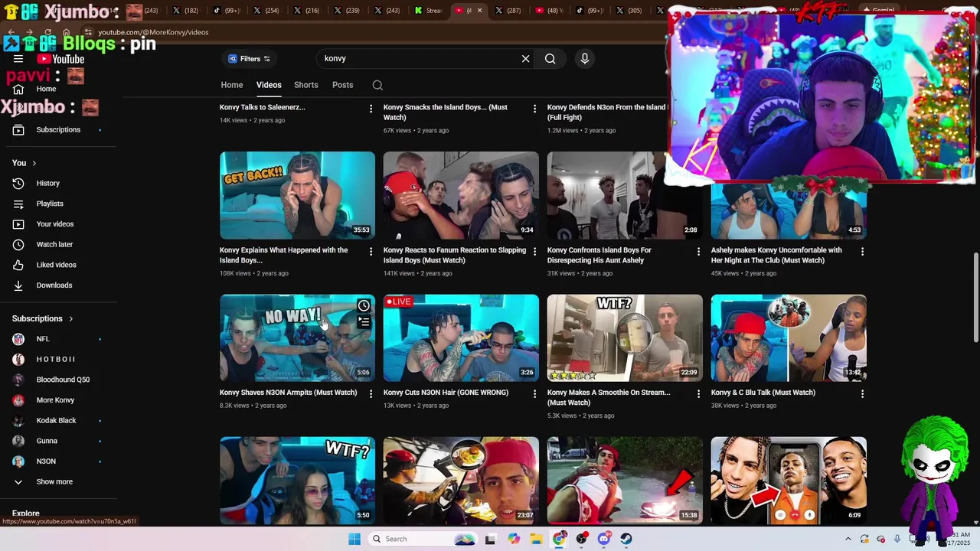Open options for Konvy Reacts to Fanum Reaction
Screen dimensions: 980x551
click(534, 251)
